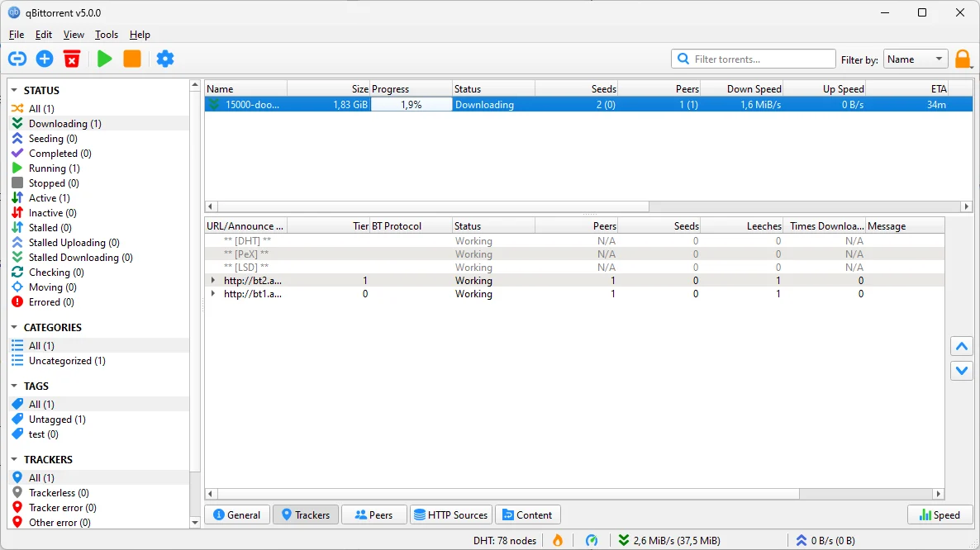This screenshot has height=550, width=980.
Task: Select Stalled Uploading (0) filter
Action: click(x=99, y=243)
